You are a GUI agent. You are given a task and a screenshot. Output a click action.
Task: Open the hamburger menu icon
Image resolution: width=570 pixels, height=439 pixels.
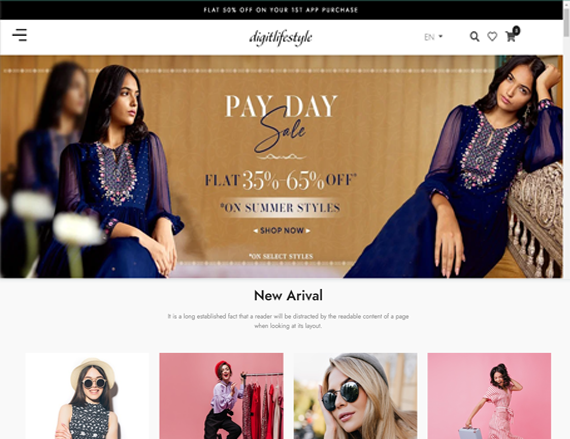point(20,35)
